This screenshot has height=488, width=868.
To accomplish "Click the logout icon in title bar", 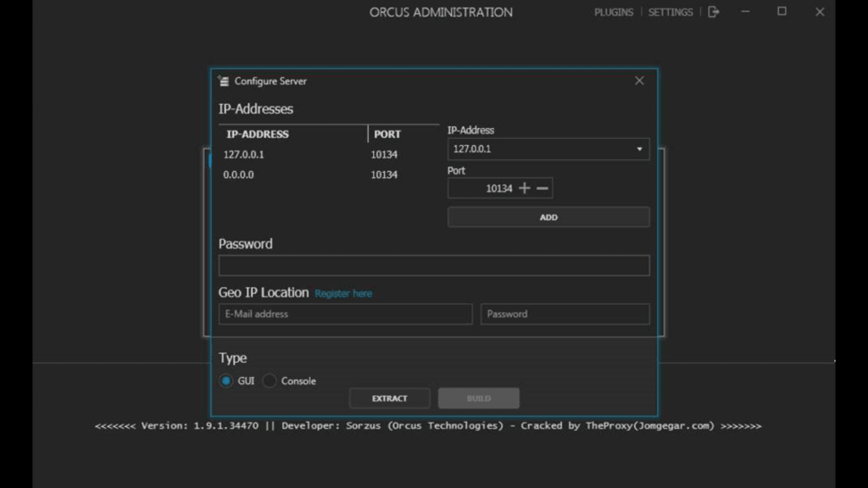I will pyautogui.click(x=714, y=12).
